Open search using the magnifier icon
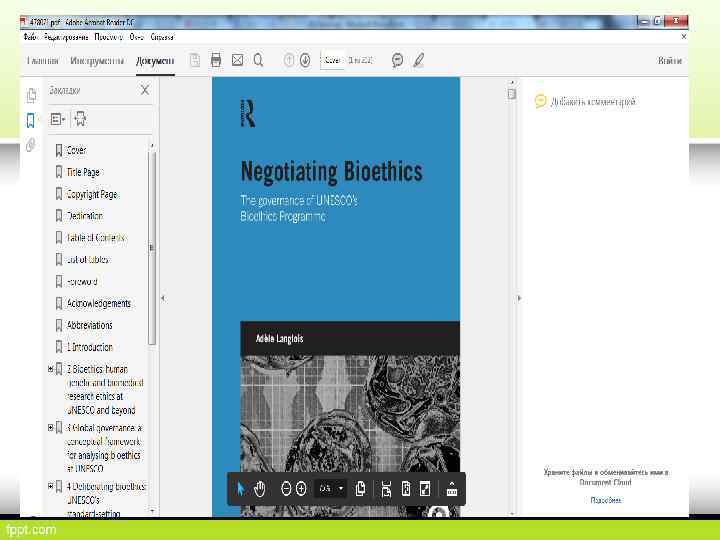720x540 pixels. pos(259,60)
